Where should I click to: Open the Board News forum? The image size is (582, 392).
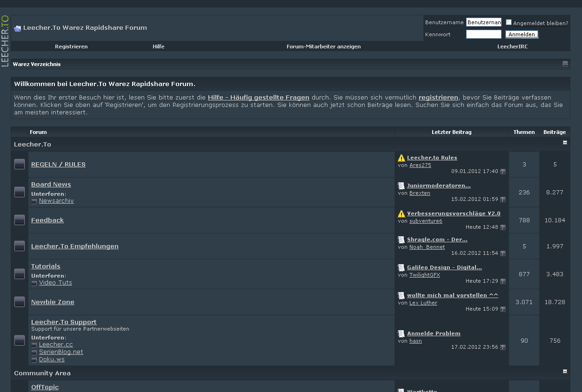click(x=51, y=185)
